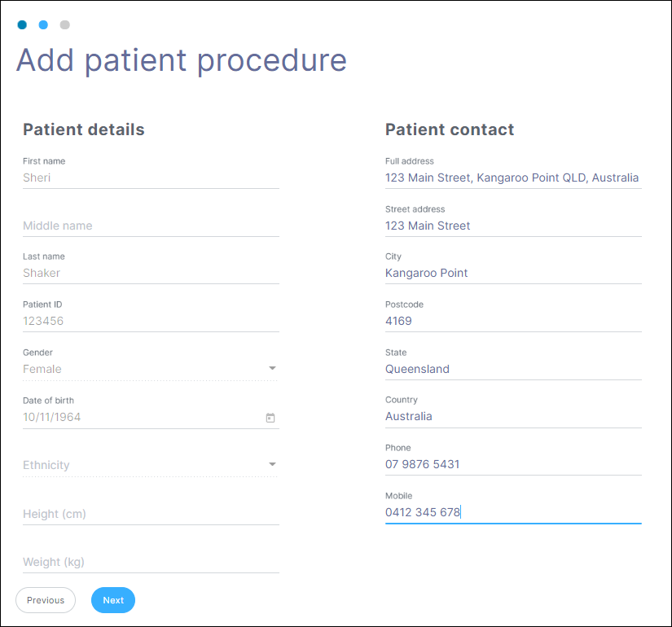Click the Mobile number field

click(512, 512)
